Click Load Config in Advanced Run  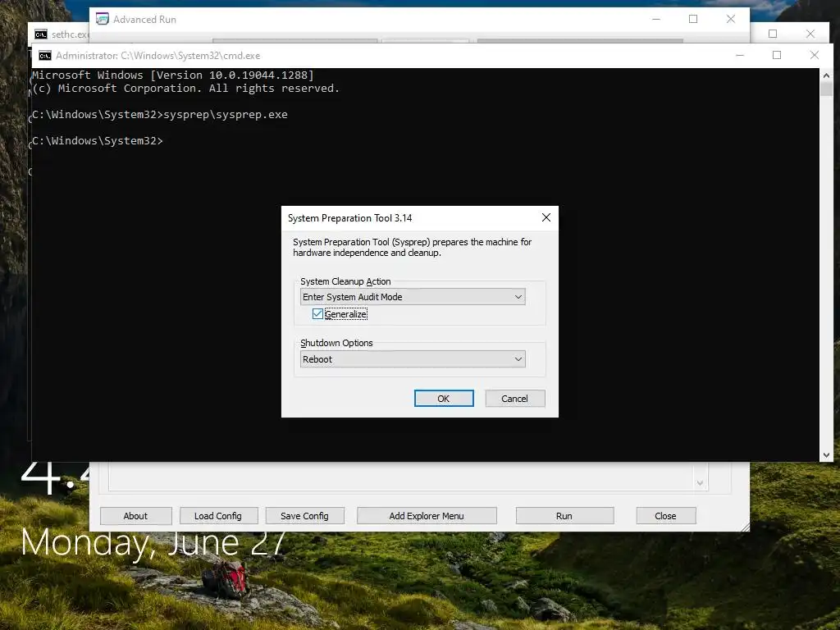tap(218, 516)
